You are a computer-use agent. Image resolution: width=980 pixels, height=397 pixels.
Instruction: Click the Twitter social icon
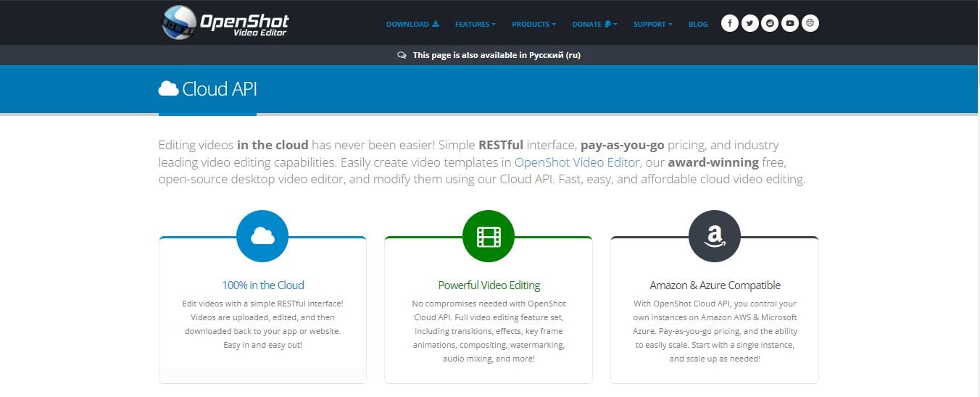[750, 24]
